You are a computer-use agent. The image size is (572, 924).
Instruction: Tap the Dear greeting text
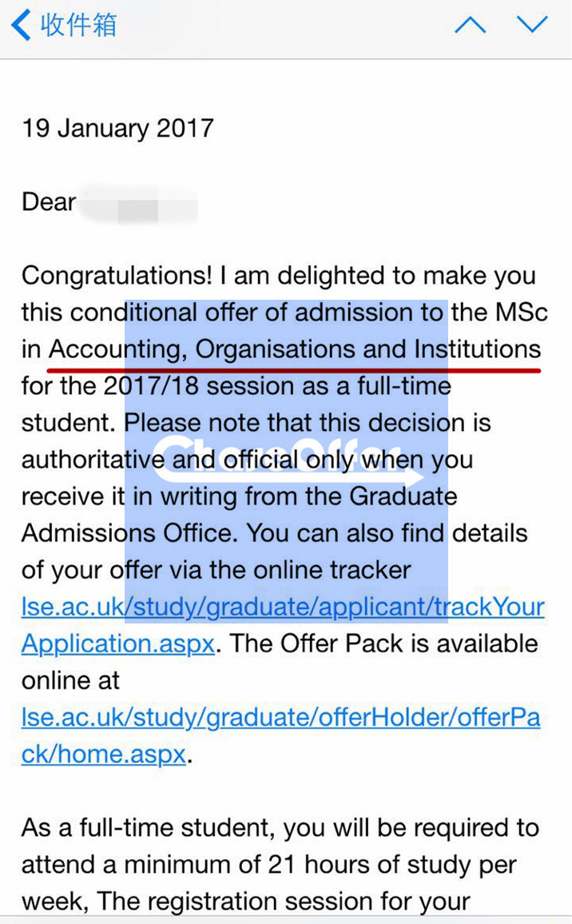[49, 202]
